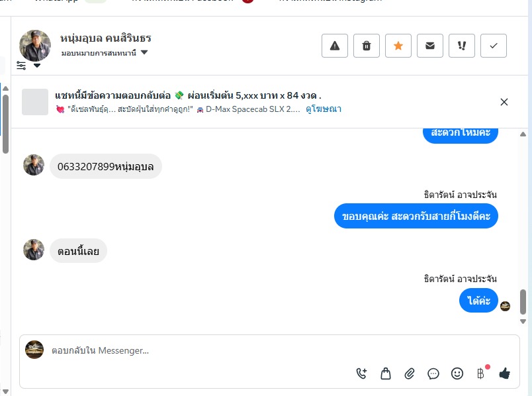Image resolution: width=532 pixels, height=396 pixels.
Task: Attach a file with paperclip icon
Action: (x=410, y=373)
